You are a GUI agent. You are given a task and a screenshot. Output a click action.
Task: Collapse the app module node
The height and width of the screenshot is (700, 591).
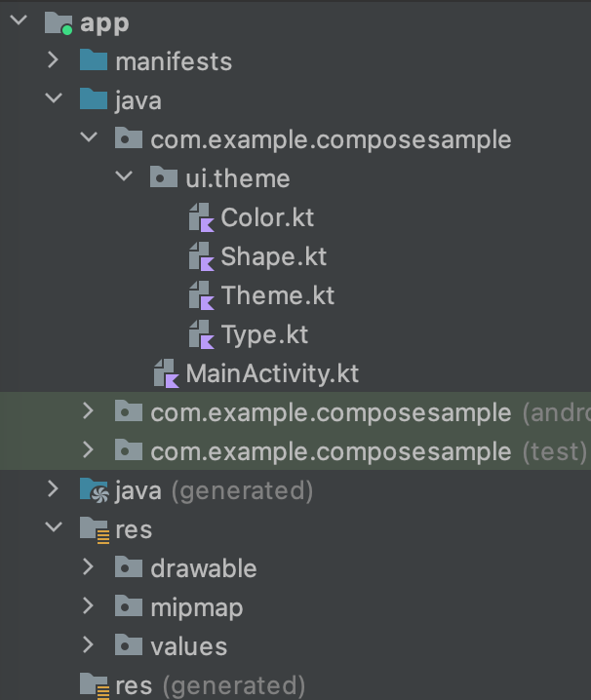pos(19,20)
